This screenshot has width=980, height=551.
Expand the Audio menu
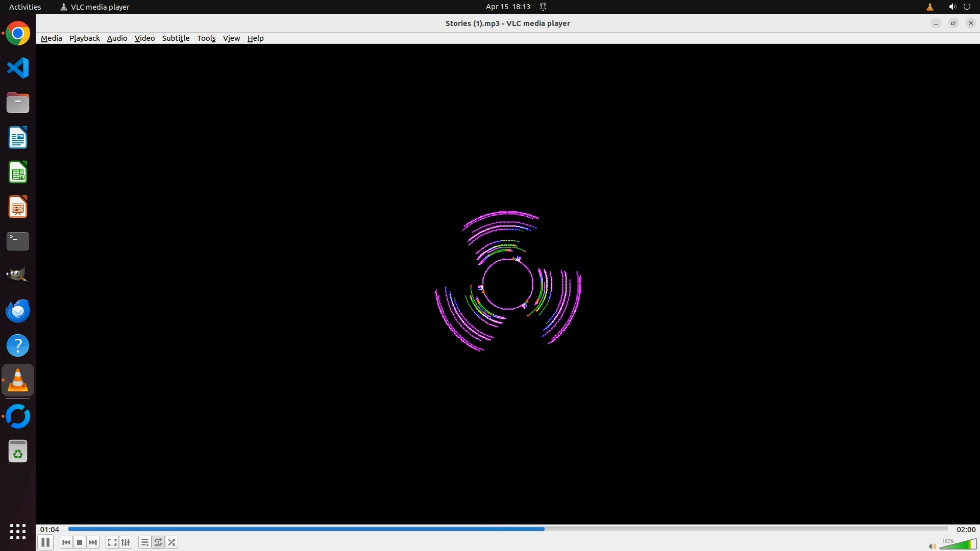[x=117, y=38]
